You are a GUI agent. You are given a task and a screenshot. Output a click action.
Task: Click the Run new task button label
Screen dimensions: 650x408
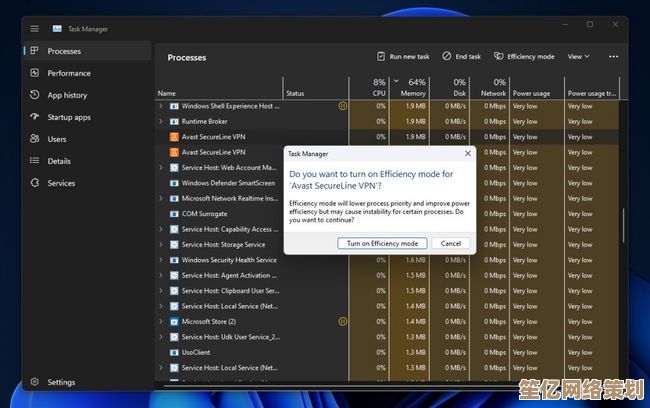[409, 56]
